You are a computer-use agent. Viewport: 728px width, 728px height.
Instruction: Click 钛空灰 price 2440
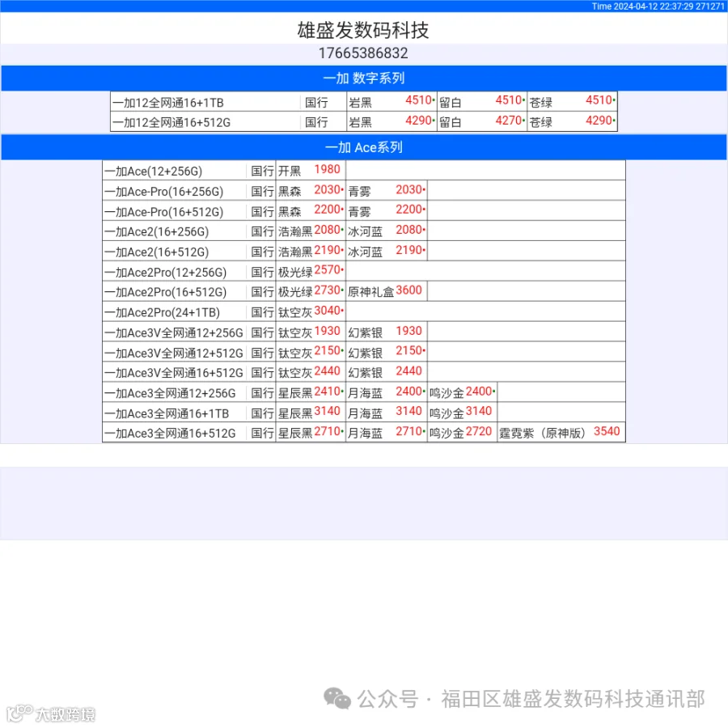tap(328, 371)
